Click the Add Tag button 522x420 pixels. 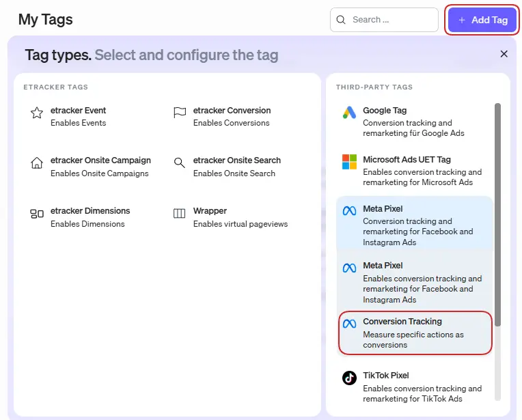point(482,20)
